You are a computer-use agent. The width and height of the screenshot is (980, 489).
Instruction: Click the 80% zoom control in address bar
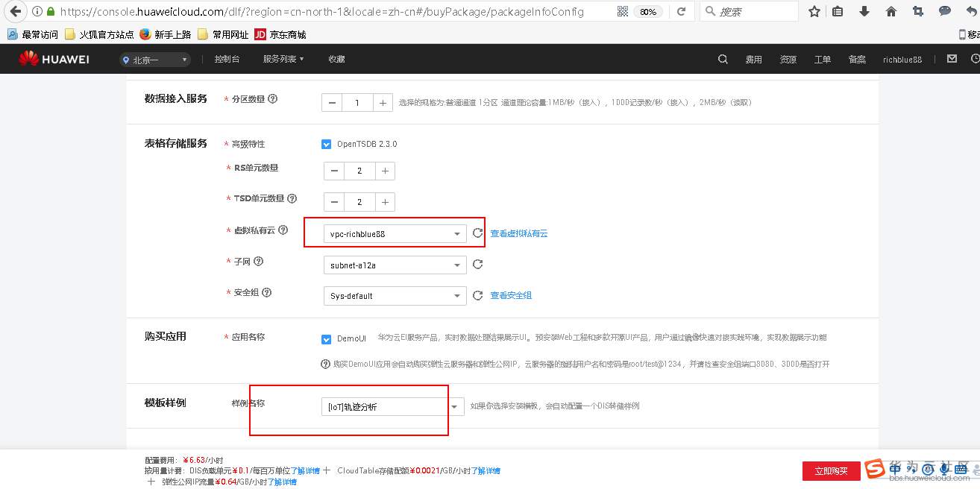649,11
